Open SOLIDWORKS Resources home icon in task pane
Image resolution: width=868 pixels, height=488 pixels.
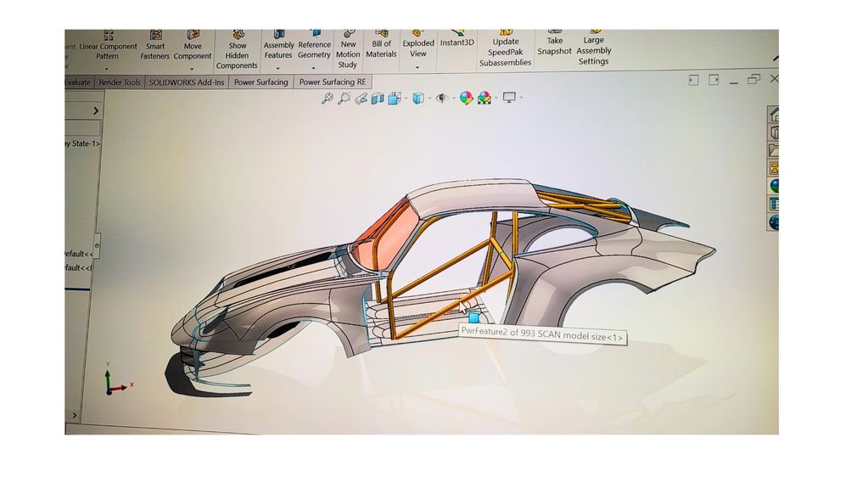[x=774, y=114]
